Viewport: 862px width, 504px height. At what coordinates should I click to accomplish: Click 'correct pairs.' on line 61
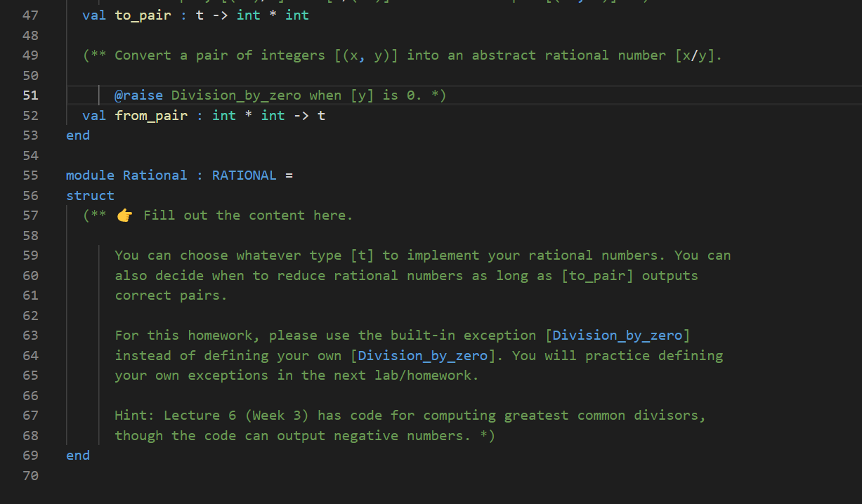[x=171, y=295]
